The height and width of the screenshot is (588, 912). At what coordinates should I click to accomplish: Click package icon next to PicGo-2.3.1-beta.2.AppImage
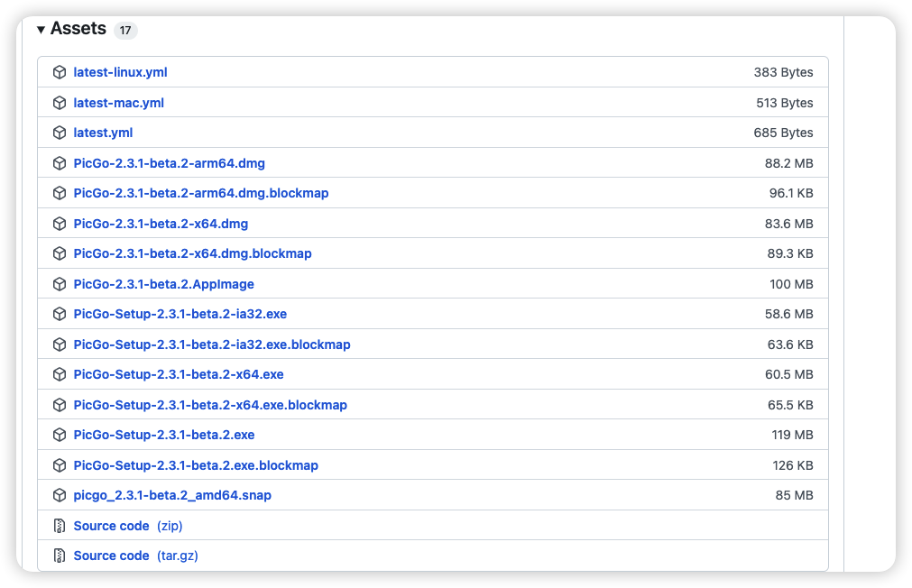pyautogui.click(x=60, y=284)
